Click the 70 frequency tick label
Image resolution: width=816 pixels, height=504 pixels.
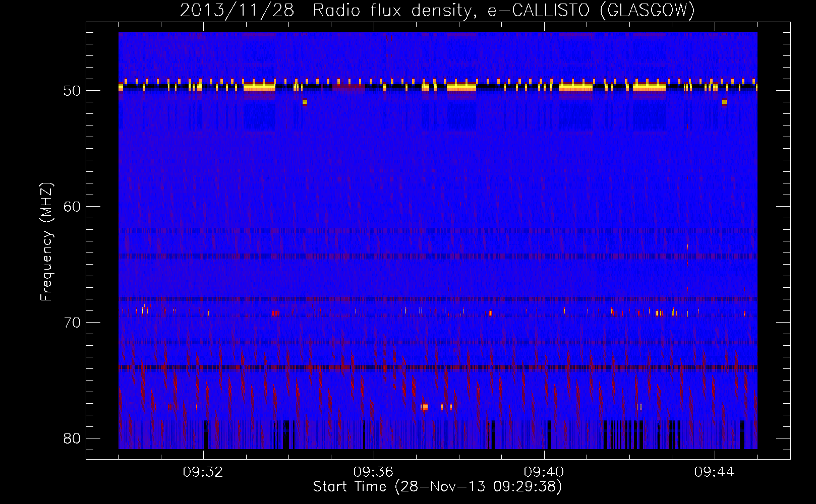[73, 323]
